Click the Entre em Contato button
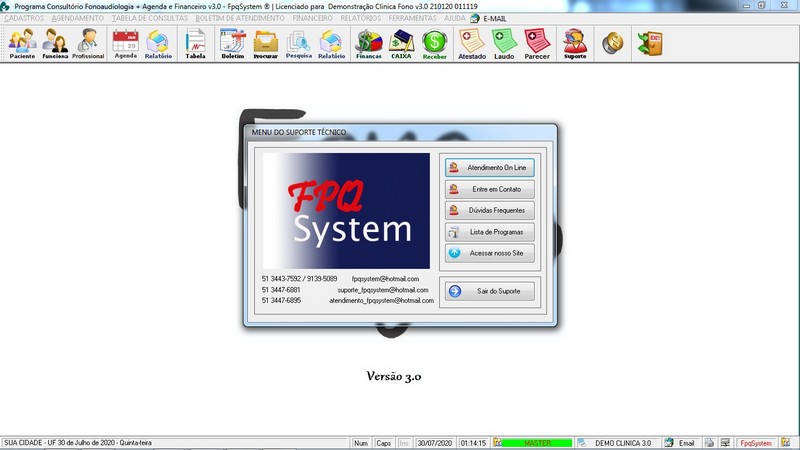Screen dimensions: 800x450 tap(490, 189)
